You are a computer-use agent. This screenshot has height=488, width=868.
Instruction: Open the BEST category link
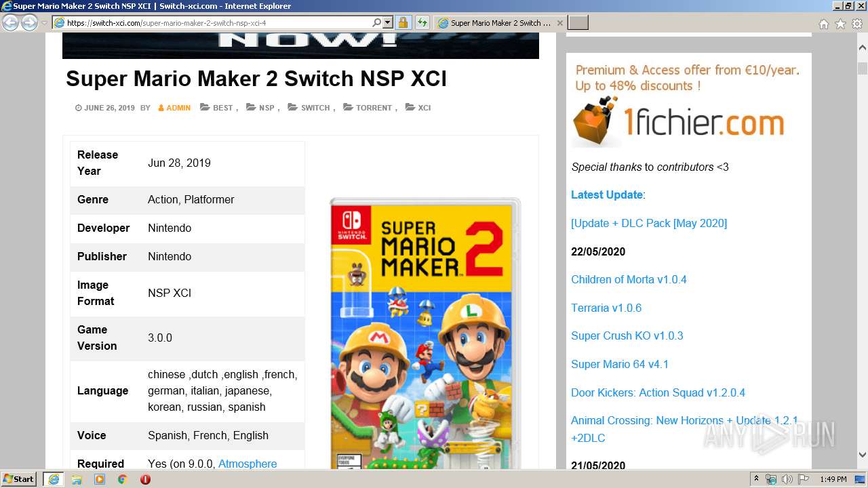[222, 108]
